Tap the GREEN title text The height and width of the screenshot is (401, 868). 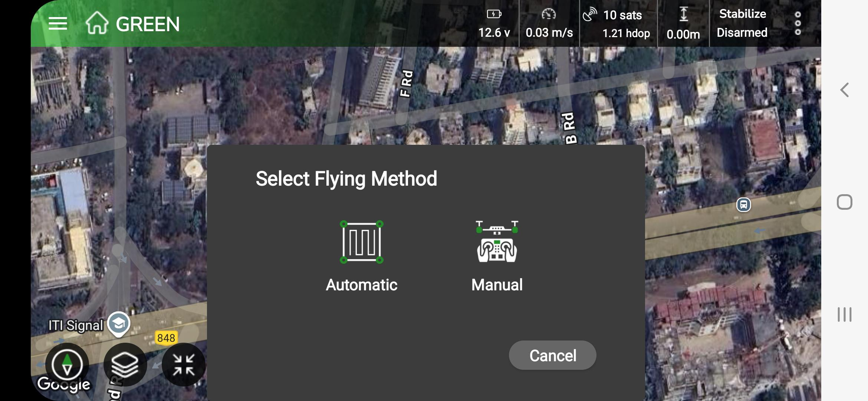(148, 25)
